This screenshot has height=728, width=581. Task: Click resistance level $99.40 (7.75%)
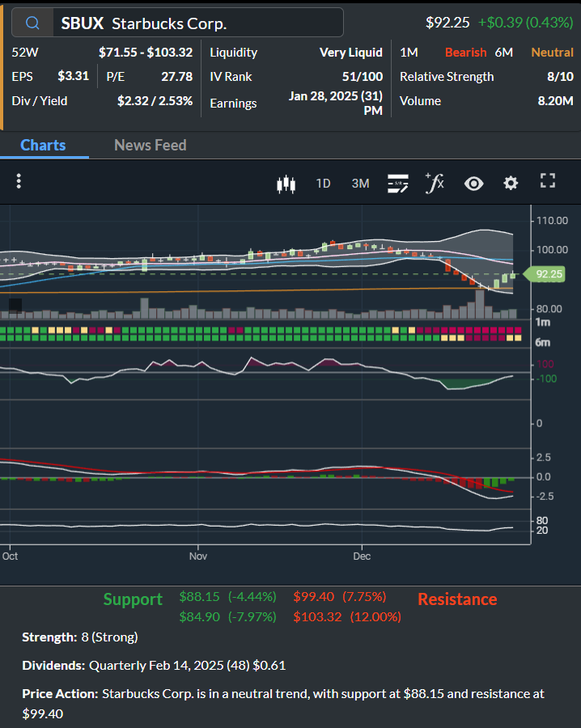click(340, 597)
